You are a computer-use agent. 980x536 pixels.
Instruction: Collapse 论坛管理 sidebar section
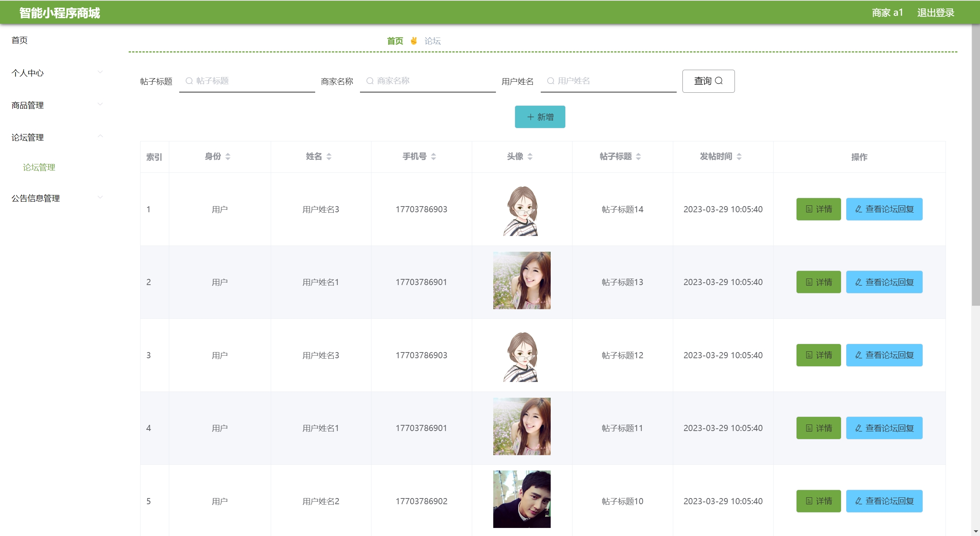[100, 136]
